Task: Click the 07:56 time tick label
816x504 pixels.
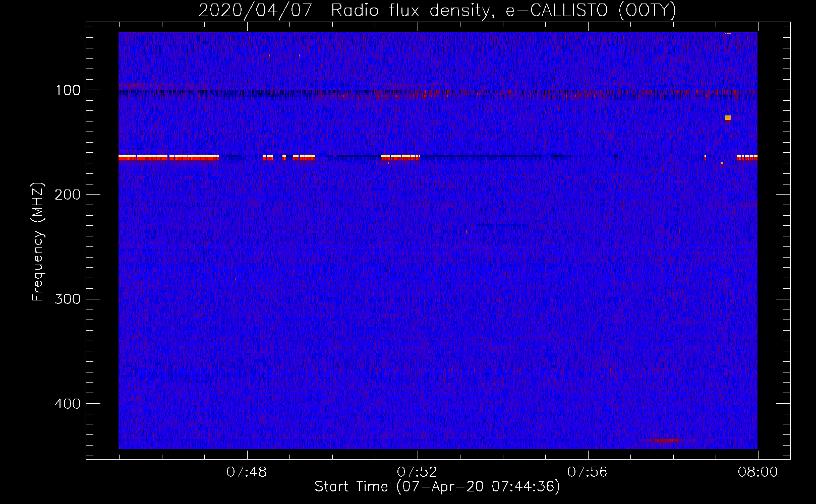Action: (588, 472)
